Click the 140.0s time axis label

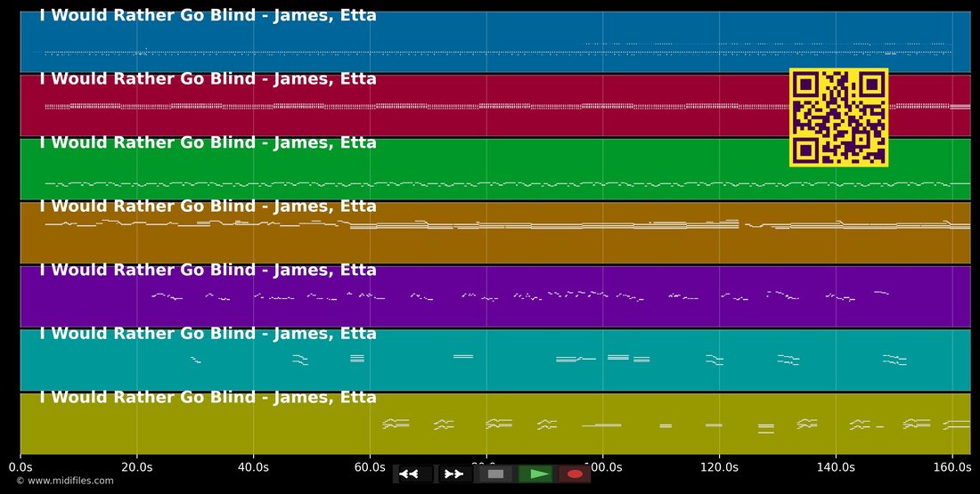(x=836, y=466)
